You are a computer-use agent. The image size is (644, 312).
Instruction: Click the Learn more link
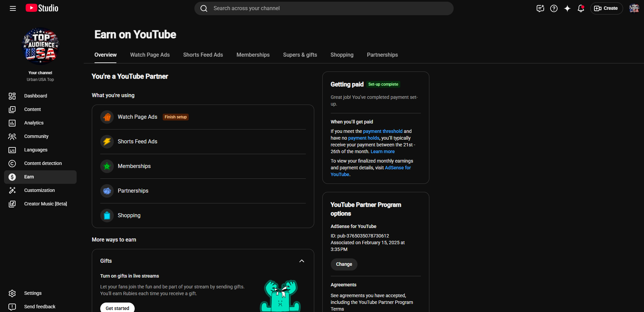click(x=382, y=151)
